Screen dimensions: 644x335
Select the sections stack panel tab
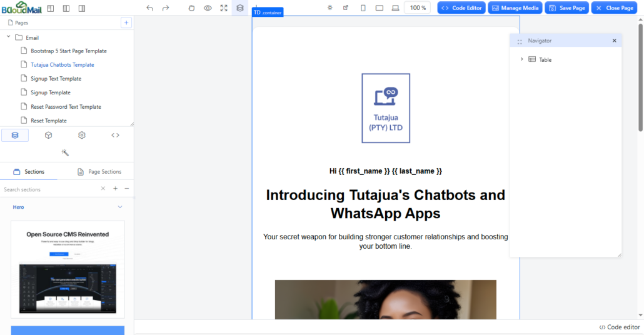[15, 135]
